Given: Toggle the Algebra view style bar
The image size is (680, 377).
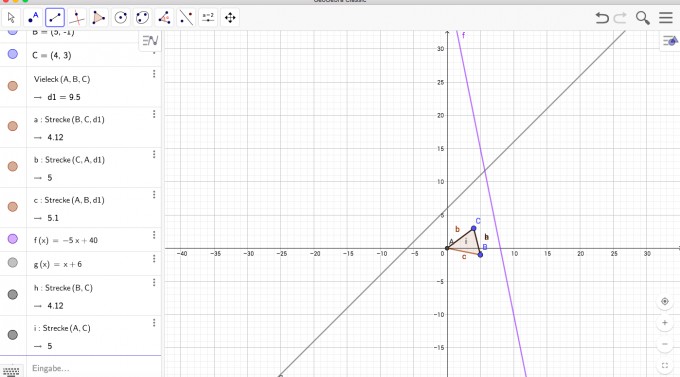Looking at the screenshot, I should [x=150, y=41].
